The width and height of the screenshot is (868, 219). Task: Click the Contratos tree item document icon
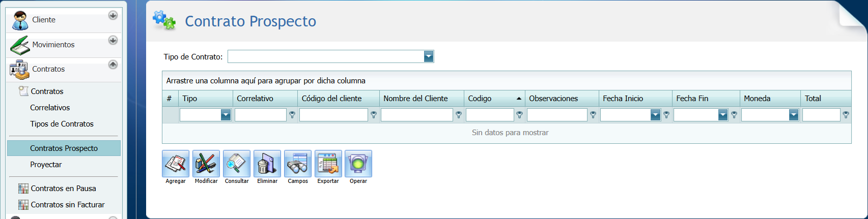coord(23,91)
